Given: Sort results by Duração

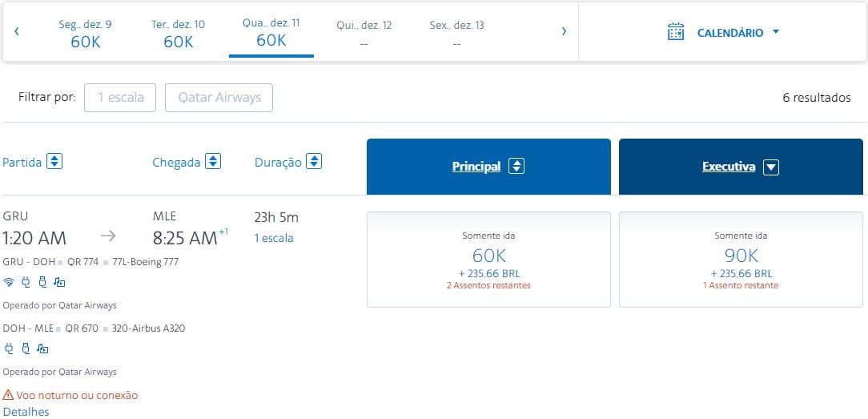Looking at the screenshot, I should [314, 162].
